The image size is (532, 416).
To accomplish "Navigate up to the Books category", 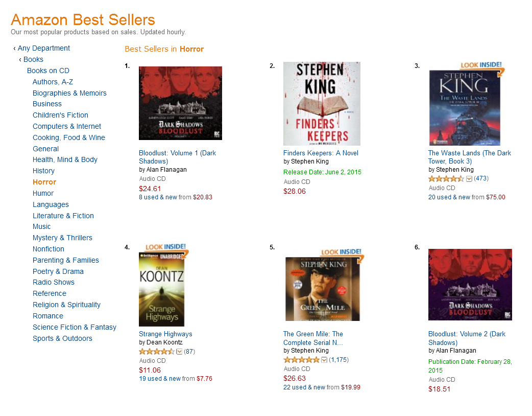I will (x=33, y=59).
